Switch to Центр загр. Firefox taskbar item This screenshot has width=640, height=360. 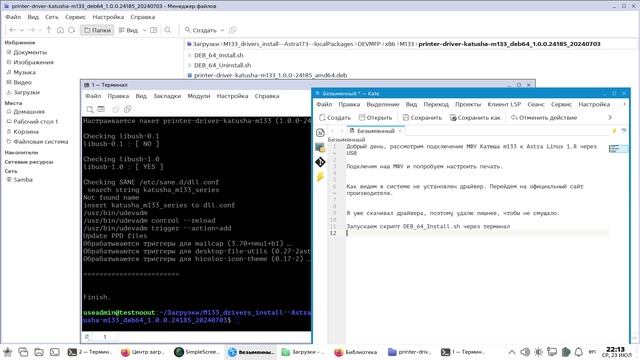click(x=143, y=352)
